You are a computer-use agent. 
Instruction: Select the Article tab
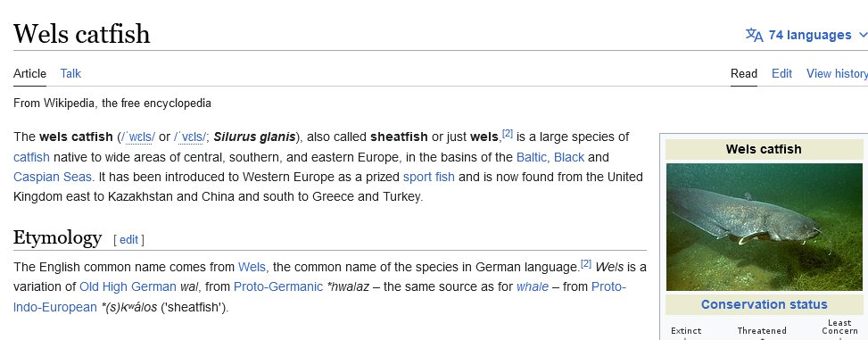[x=30, y=73]
